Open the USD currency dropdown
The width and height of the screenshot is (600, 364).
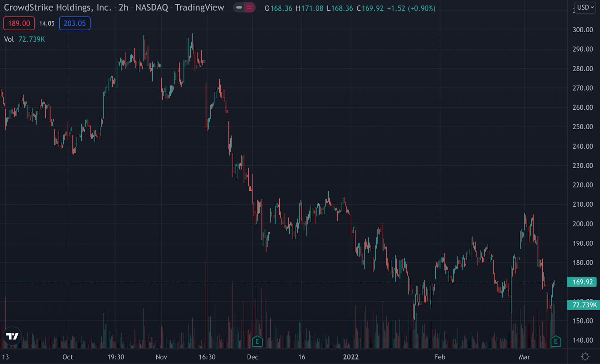click(585, 7)
